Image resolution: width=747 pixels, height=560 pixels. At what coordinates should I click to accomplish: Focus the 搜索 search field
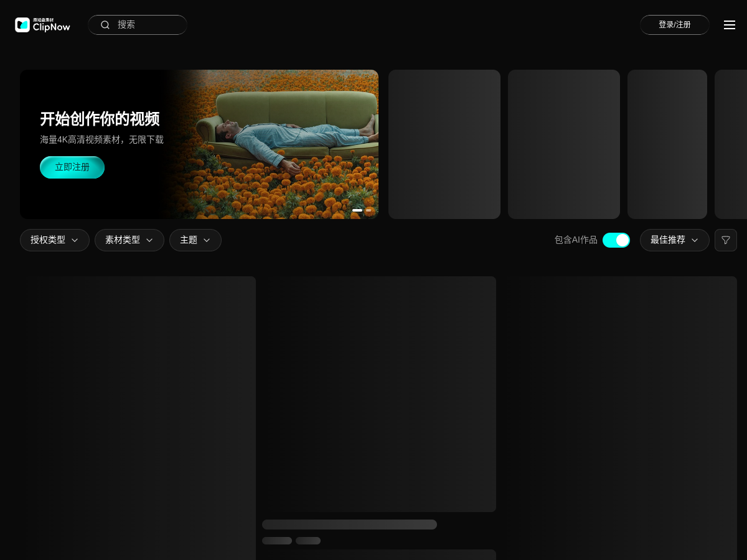click(x=138, y=25)
